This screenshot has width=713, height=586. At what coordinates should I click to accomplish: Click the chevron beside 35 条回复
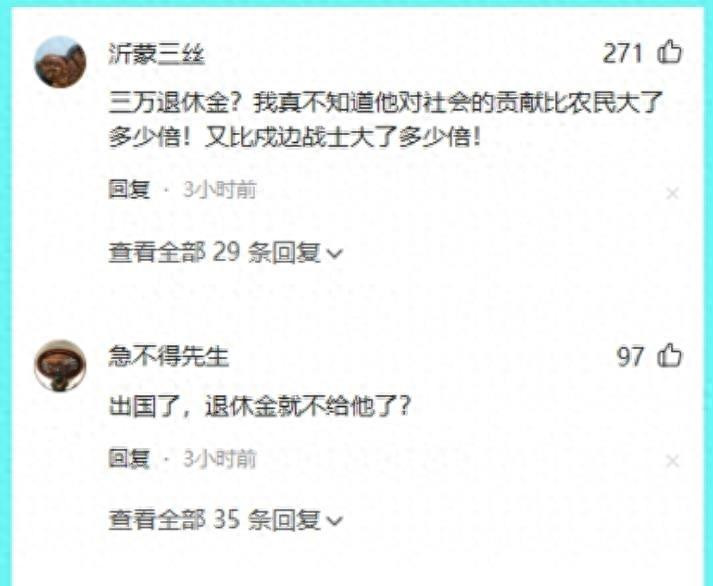click(334, 521)
